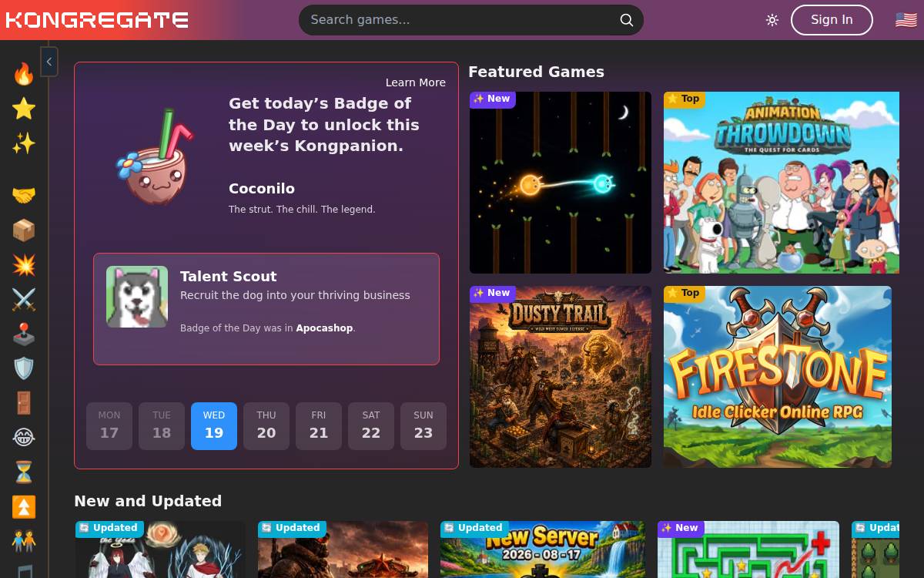The image size is (924, 578).
Task: Open the joystick sidebar category
Action: 24,334
